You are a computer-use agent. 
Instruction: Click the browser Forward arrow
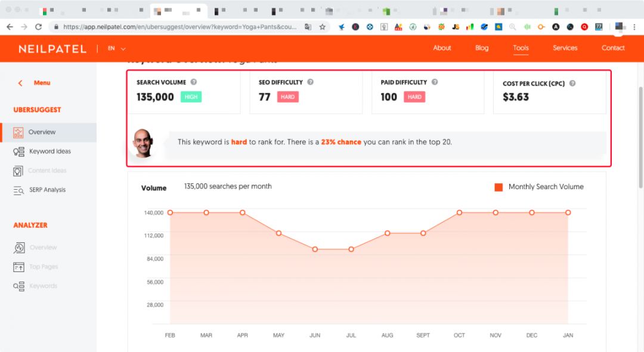(x=24, y=27)
